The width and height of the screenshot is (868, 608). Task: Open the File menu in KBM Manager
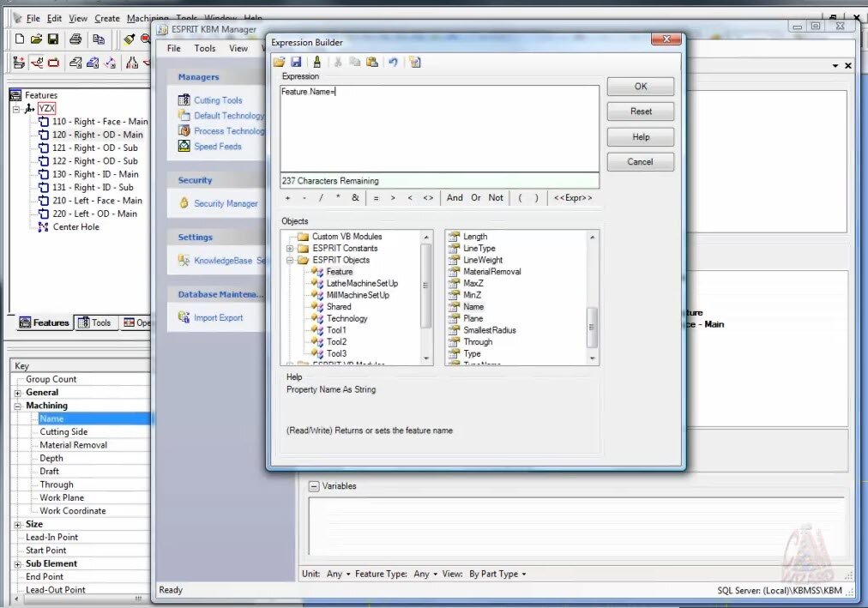coord(174,48)
